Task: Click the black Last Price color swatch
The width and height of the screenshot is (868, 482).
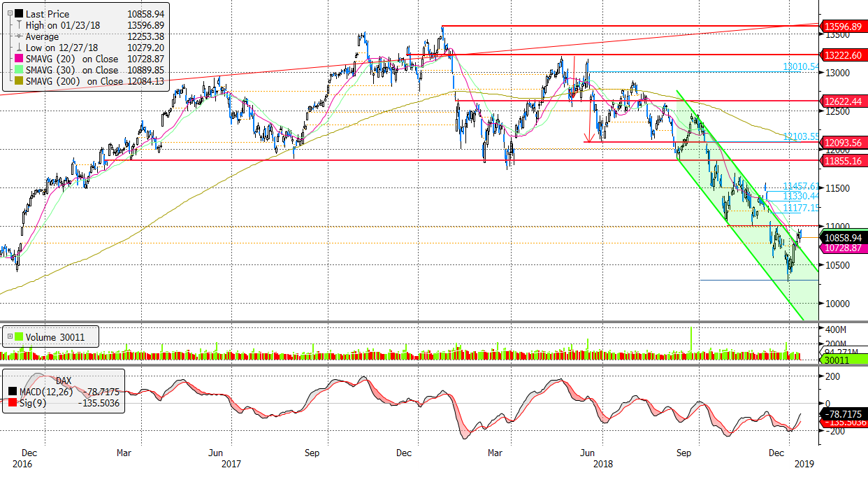Action: click(17, 14)
